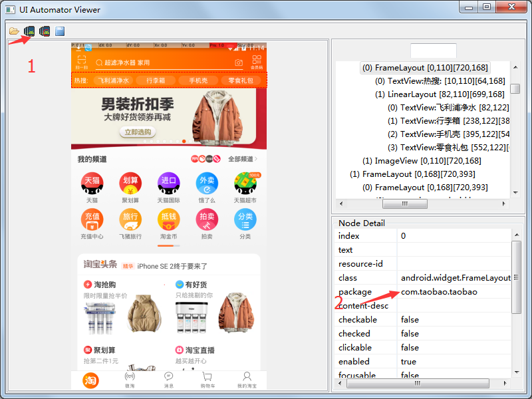Tap the headline 'iPhone SE 2终于要来了'
Screen dimensions: 532x399
[172, 267]
